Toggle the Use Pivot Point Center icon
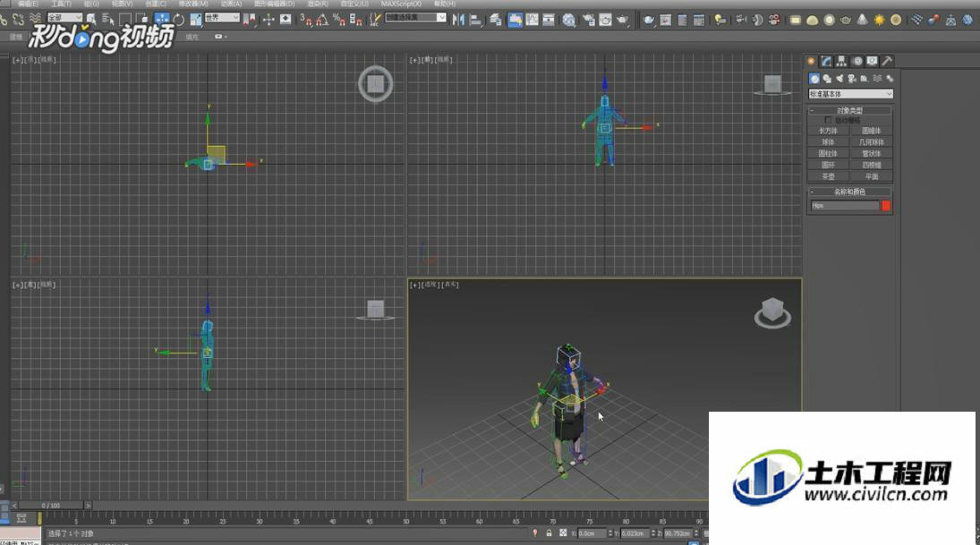The width and height of the screenshot is (980, 545). (x=249, y=20)
